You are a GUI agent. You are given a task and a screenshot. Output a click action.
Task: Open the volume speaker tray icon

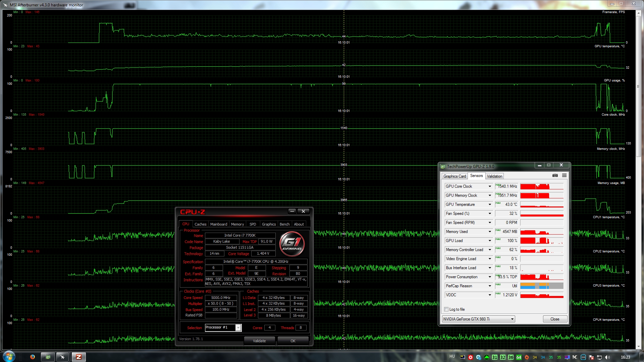click(607, 357)
